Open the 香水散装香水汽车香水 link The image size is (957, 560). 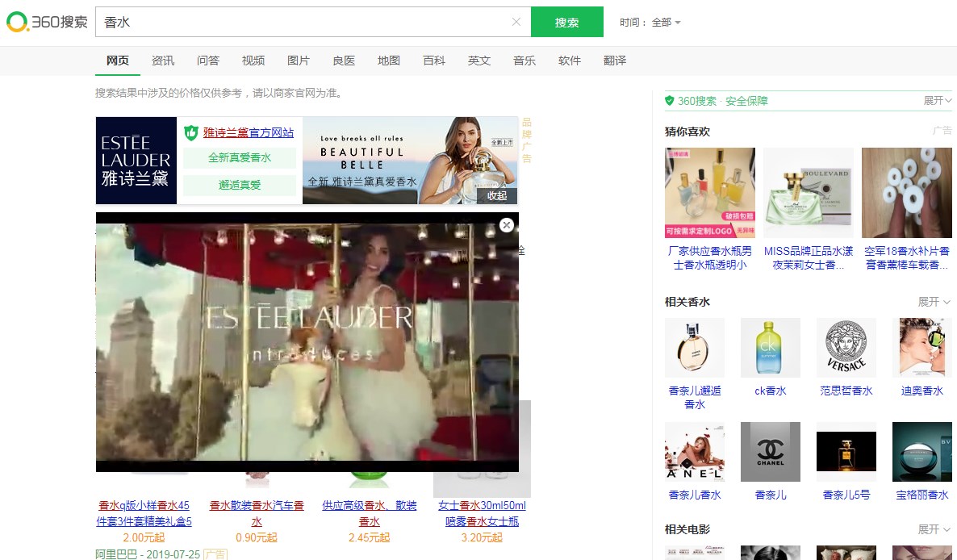[257, 514]
